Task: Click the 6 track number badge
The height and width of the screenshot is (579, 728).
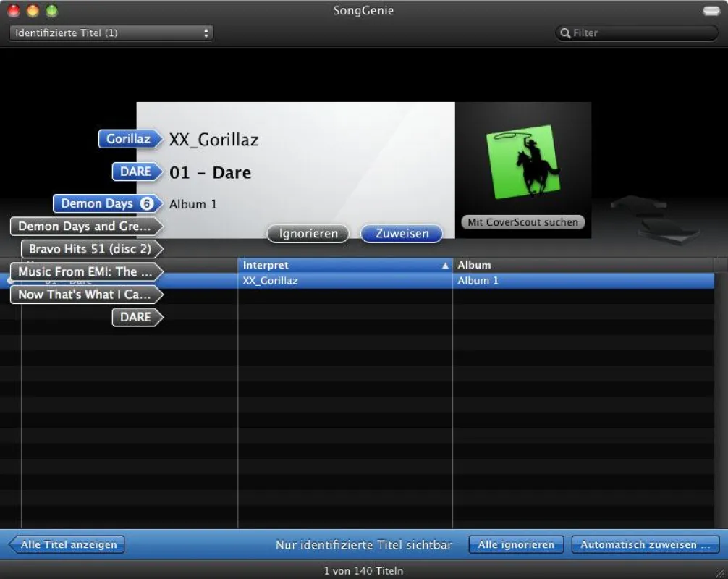Action: [147, 204]
